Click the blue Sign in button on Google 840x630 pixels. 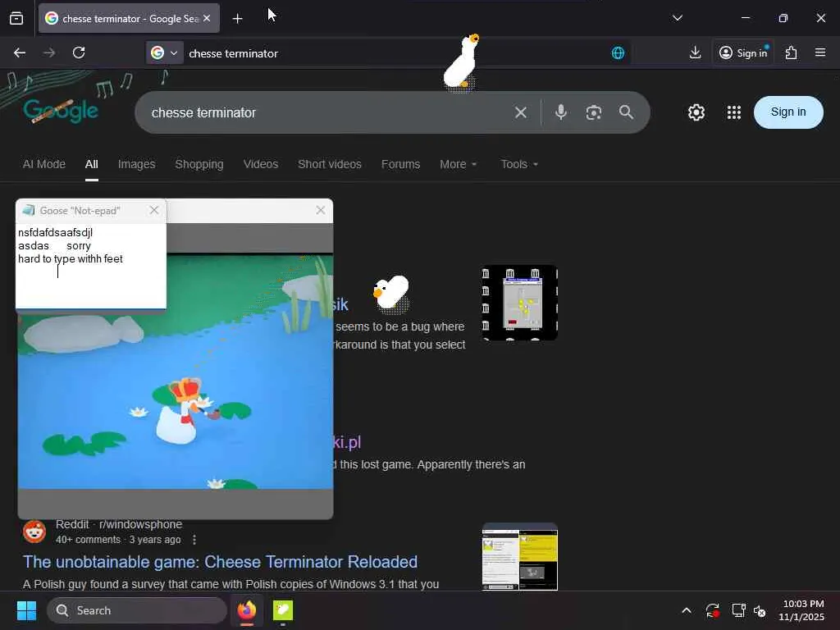pyautogui.click(x=788, y=112)
